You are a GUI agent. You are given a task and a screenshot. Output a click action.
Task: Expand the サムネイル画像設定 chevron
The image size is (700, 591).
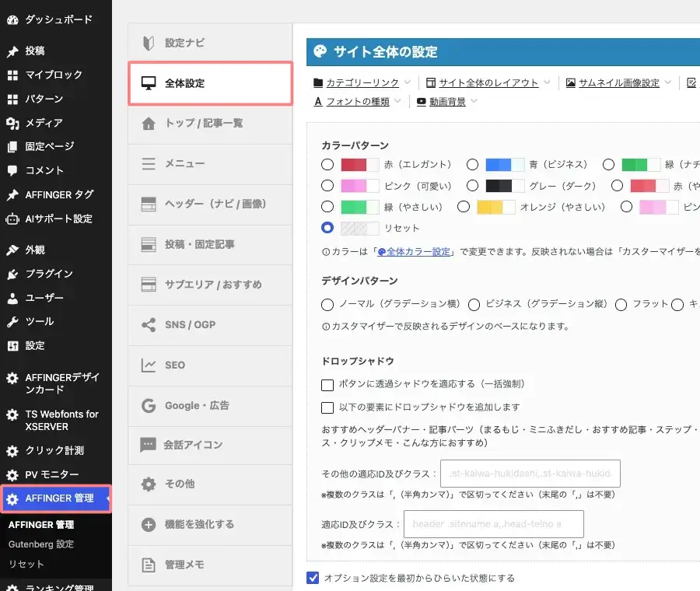tap(668, 82)
